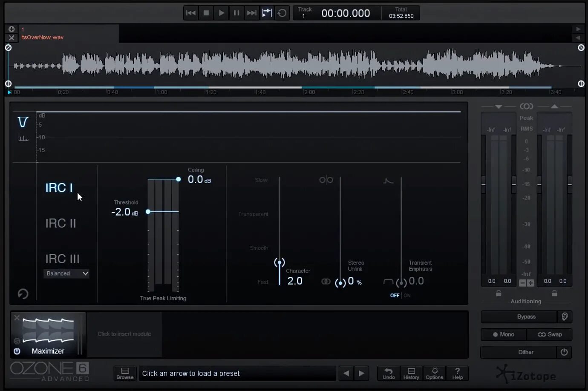Add a new track with plus icon

(12, 29)
